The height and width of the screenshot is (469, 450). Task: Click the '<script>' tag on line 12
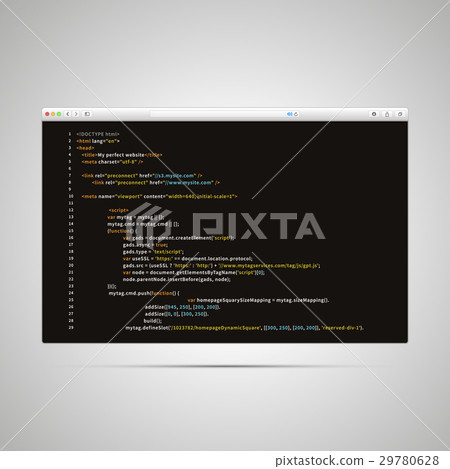119,210
